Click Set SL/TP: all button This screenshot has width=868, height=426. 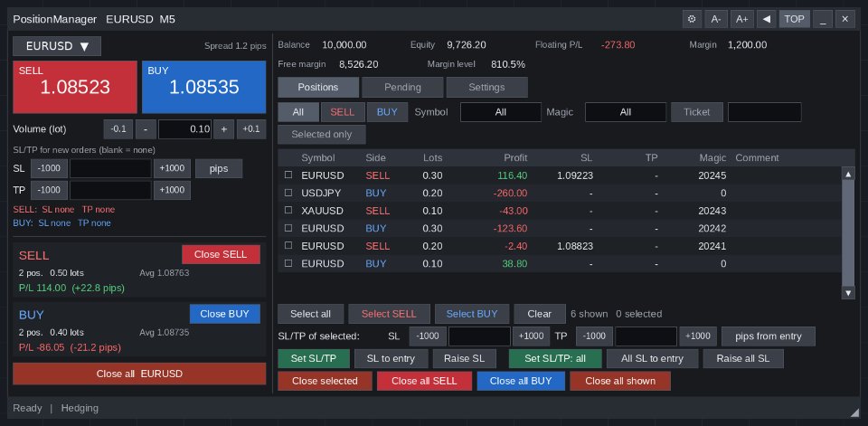coord(555,358)
